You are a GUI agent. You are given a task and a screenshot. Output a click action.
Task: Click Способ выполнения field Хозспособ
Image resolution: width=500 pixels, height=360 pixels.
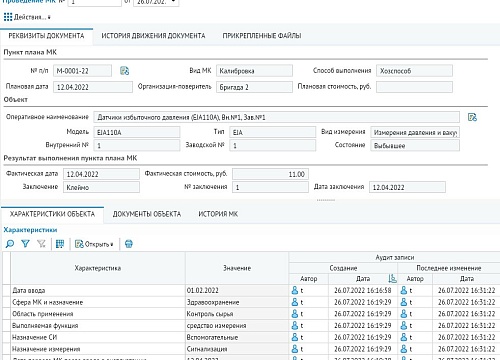pyautogui.click(x=414, y=71)
